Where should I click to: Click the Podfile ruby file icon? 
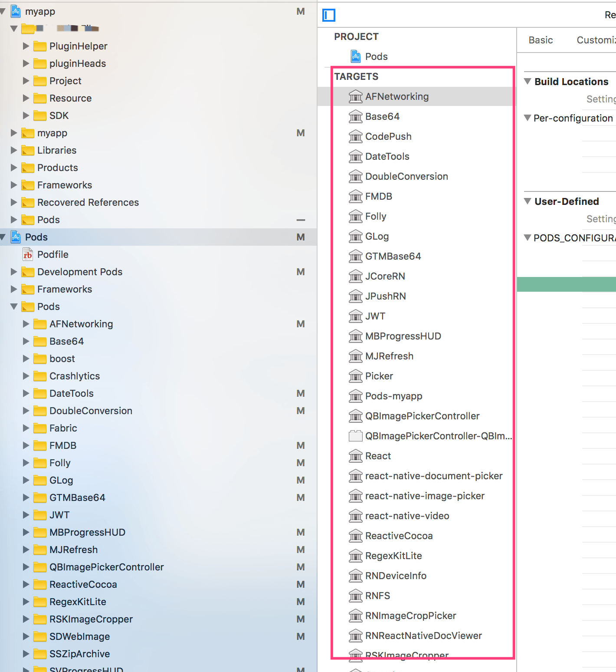click(28, 254)
